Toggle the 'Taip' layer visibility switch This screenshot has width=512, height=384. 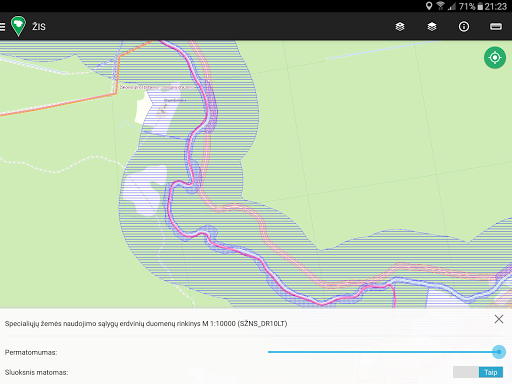click(x=491, y=372)
